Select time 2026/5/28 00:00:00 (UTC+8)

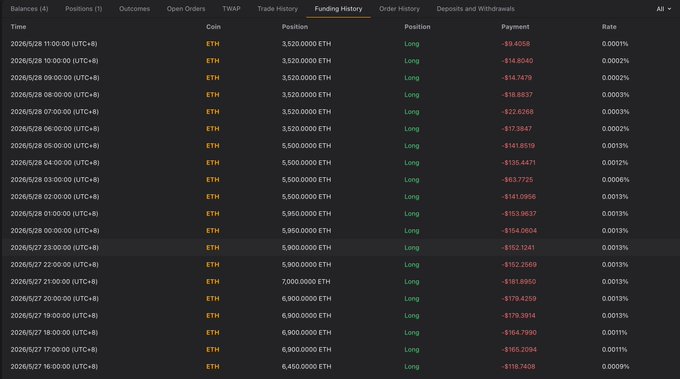tap(55, 231)
